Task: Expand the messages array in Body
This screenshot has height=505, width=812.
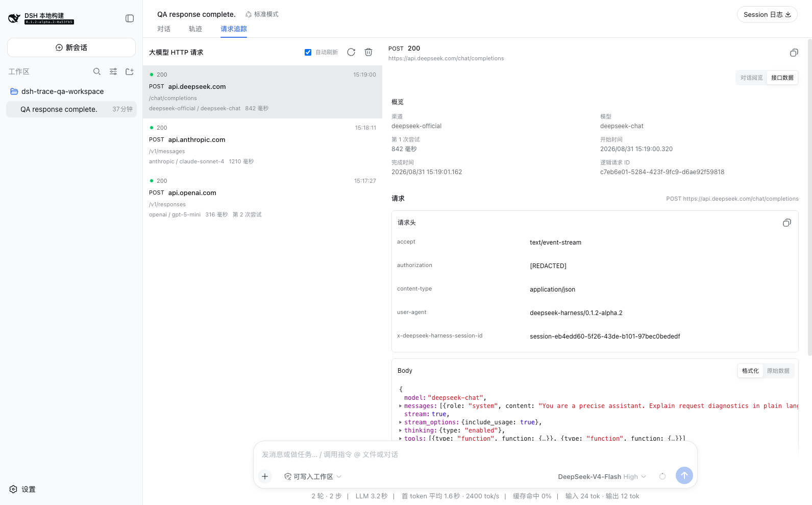Action: coord(401,406)
